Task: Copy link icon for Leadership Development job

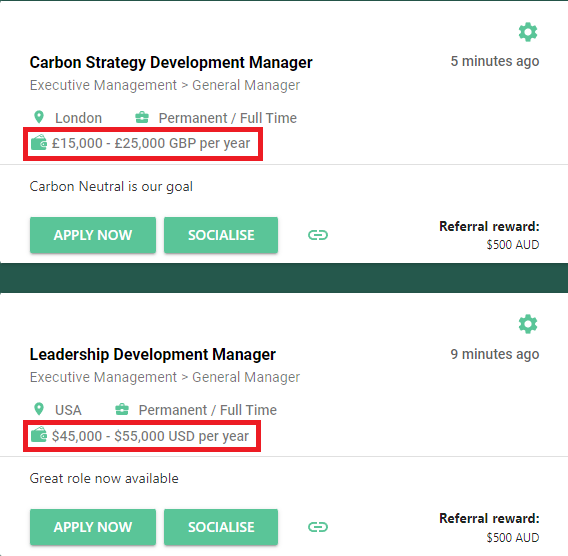Action: [318, 527]
